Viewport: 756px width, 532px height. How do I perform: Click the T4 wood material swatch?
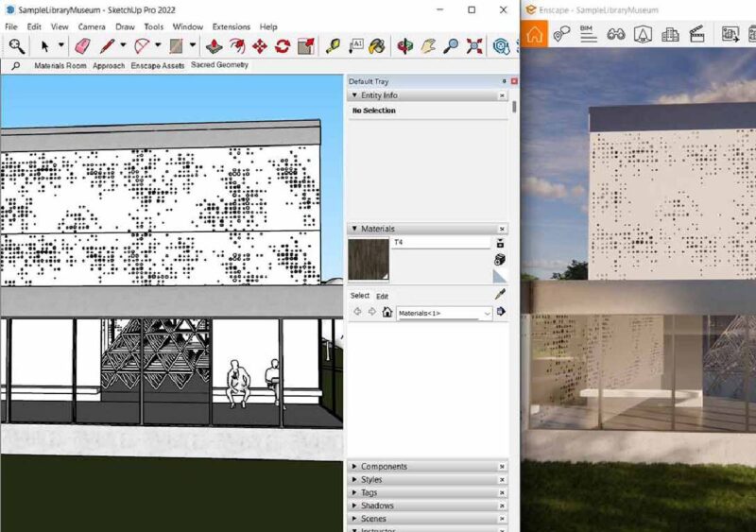369,260
